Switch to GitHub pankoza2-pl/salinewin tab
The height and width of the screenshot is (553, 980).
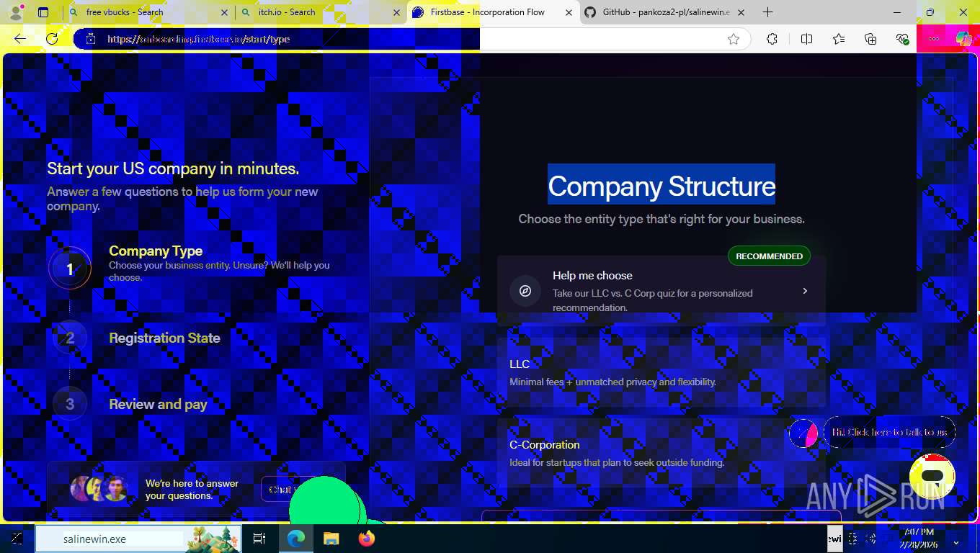tap(666, 12)
